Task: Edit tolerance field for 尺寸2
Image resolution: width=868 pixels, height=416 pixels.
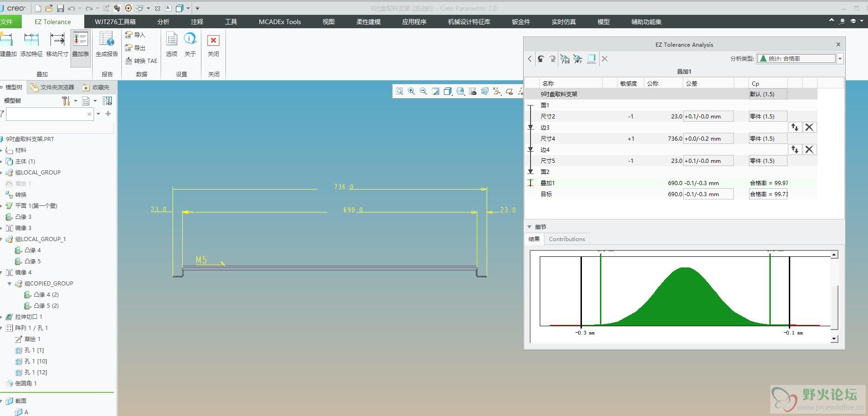Action: click(708, 117)
